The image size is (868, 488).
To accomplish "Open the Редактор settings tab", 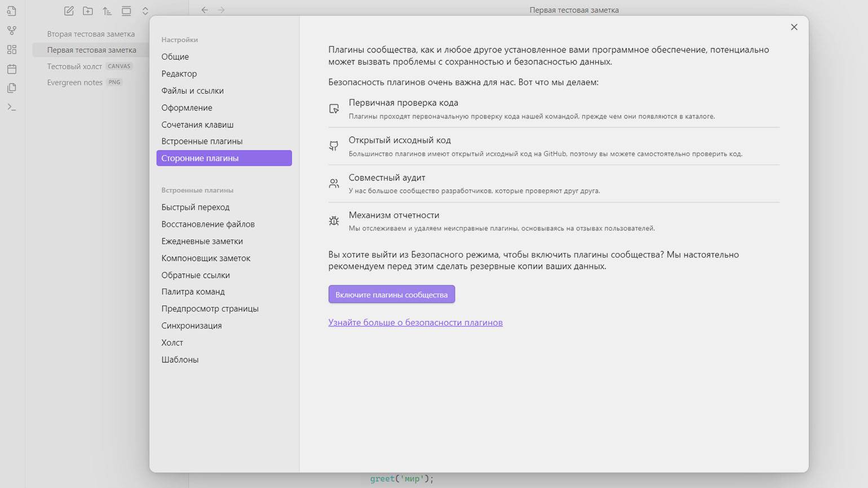I will [x=224, y=74].
